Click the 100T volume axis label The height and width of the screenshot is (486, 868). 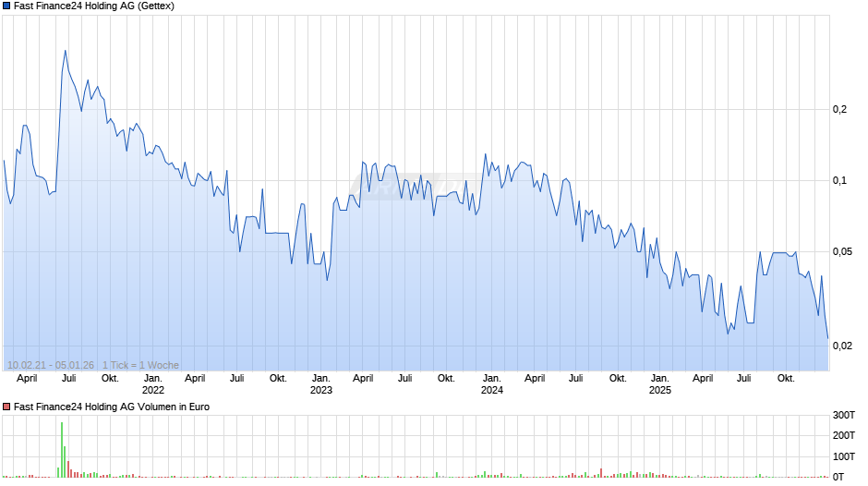(844, 456)
